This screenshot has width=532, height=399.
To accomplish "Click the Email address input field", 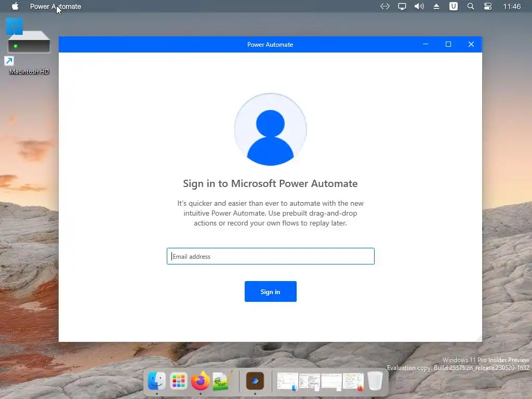I will [x=270, y=256].
